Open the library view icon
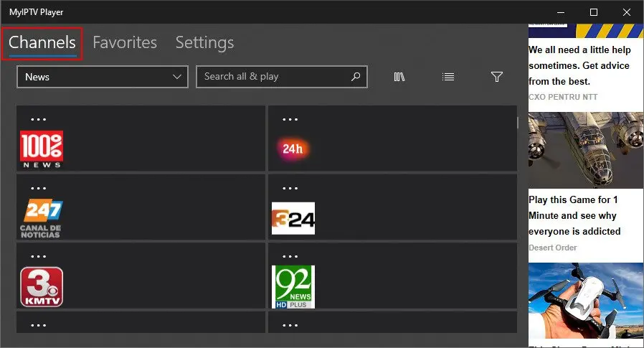The image size is (644, 348). tap(399, 77)
